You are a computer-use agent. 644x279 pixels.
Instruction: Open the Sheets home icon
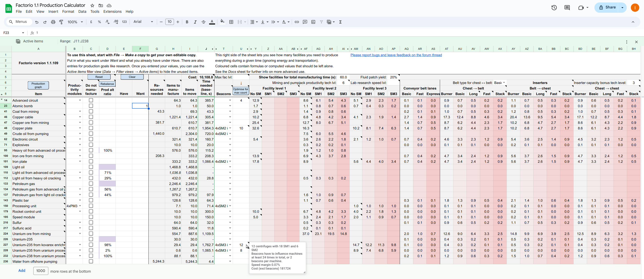[x=9, y=8]
